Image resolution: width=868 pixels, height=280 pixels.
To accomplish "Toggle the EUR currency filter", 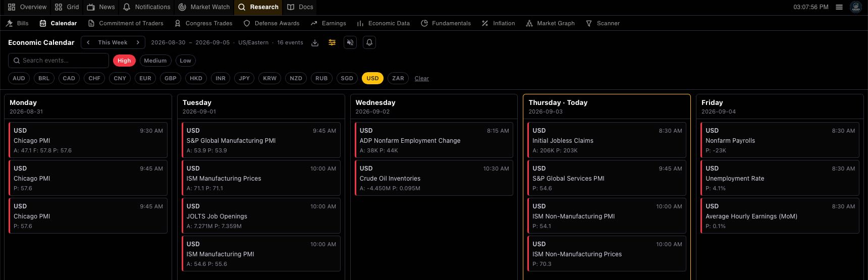I will (145, 78).
